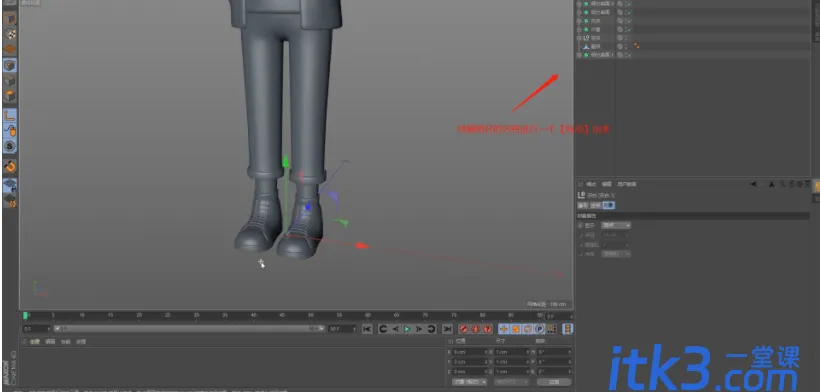The image size is (820, 392).
Task: Go to start of animation
Action: coord(367,329)
